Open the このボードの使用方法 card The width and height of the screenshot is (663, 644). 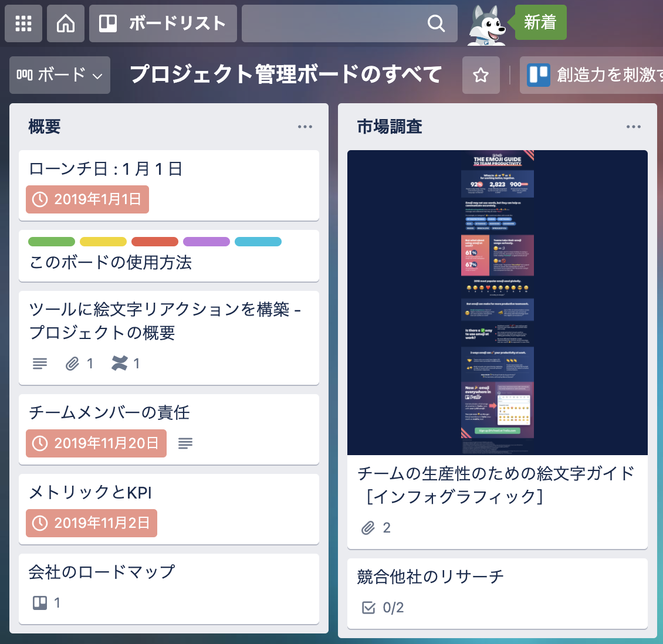tap(169, 256)
